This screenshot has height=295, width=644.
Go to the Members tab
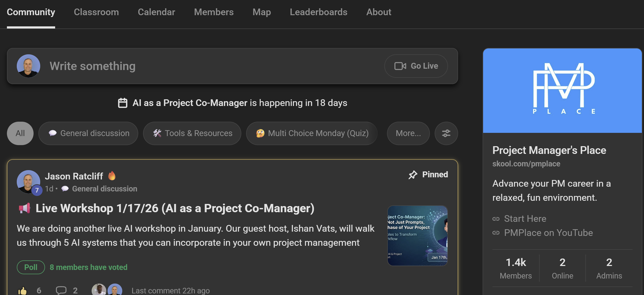pyautogui.click(x=214, y=12)
